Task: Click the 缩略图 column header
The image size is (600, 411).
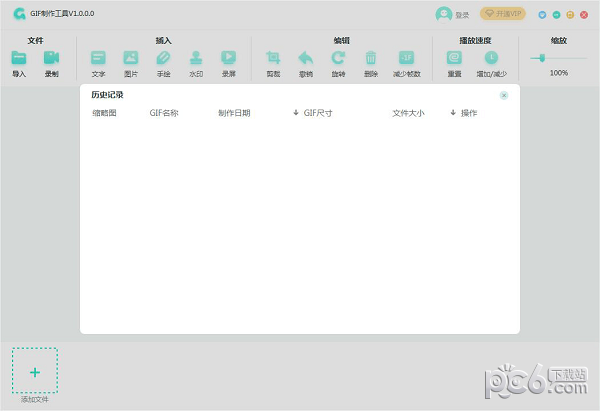Action: coord(104,113)
